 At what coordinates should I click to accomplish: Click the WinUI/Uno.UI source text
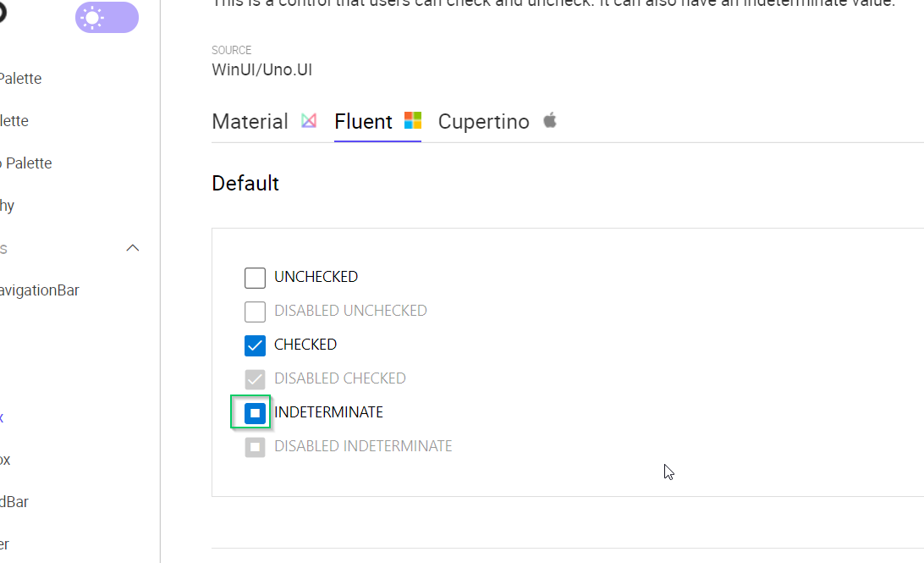(x=260, y=69)
